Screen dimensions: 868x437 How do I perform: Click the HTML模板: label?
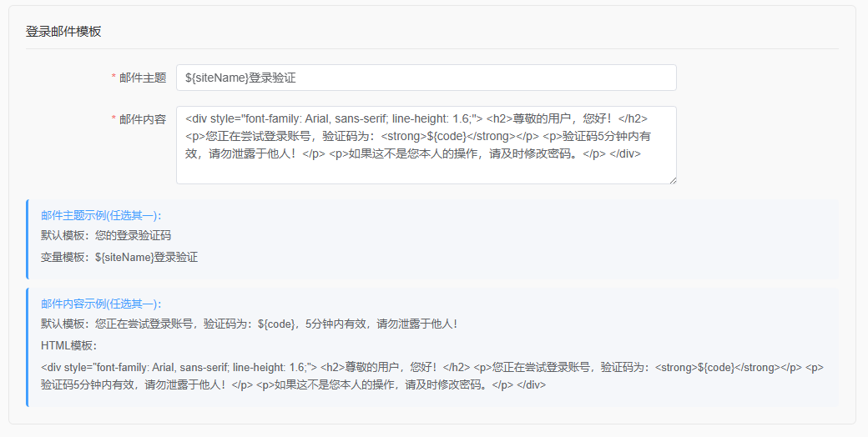[68, 345]
